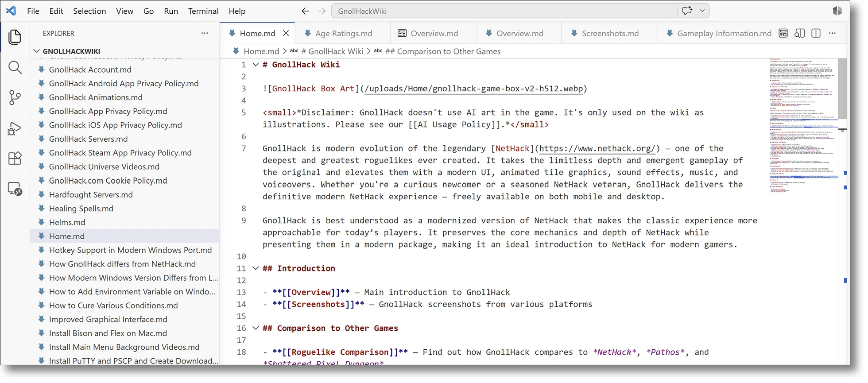Open Install Bison and Flex on Mac.md

108,333
